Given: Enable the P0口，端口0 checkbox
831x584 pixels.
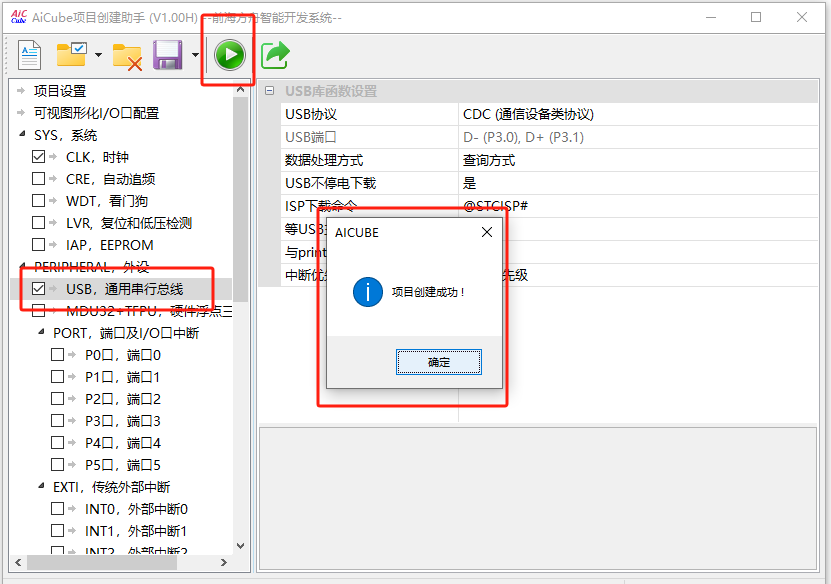Looking at the screenshot, I should (57, 355).
